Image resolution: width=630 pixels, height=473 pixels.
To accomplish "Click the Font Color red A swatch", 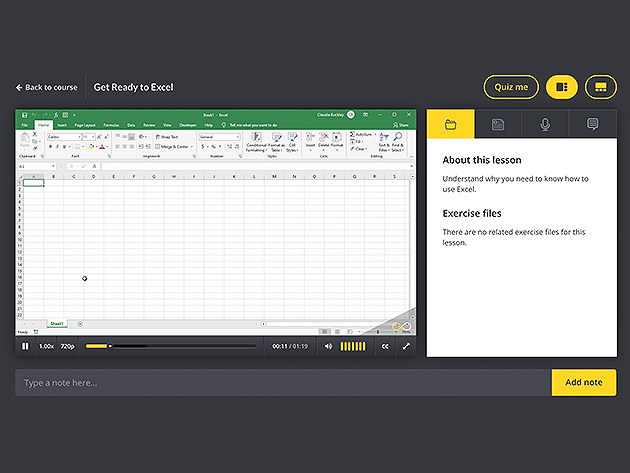I will (x=102, y=147).
